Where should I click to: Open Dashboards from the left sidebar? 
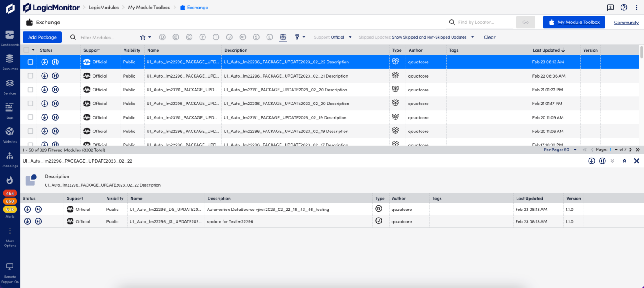[x=10, y=37]
